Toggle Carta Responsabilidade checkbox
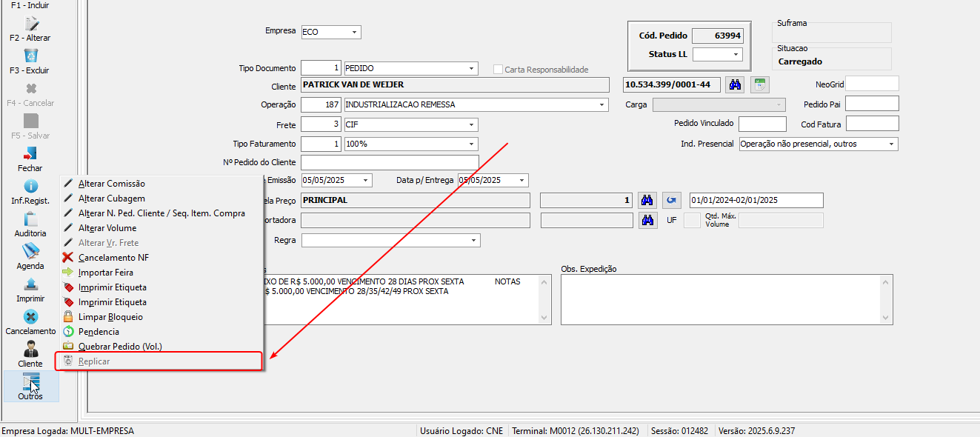This screenshot has width=980, height=437. [x=499, y=70]
